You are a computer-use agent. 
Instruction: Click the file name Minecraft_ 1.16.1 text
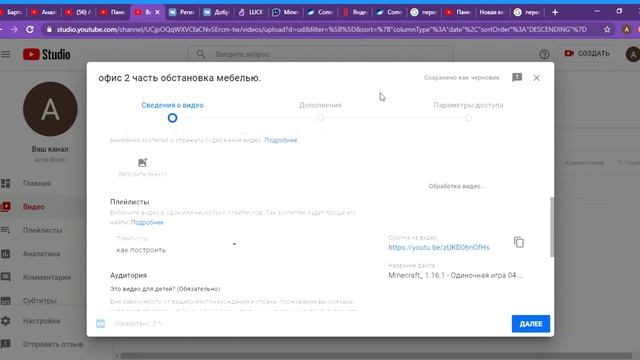click(455, 276)
